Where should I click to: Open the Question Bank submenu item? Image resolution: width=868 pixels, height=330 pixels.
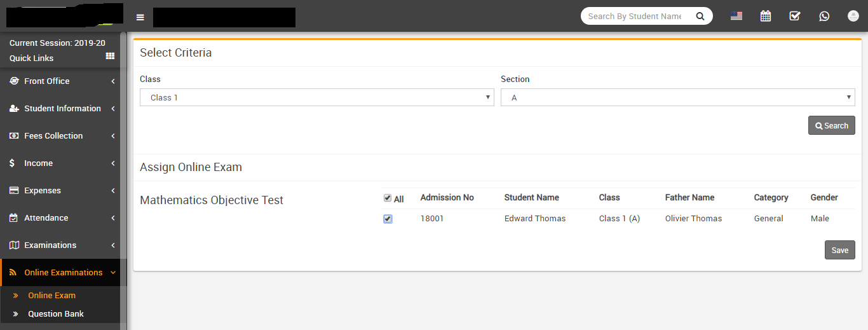tap(56, 314)
